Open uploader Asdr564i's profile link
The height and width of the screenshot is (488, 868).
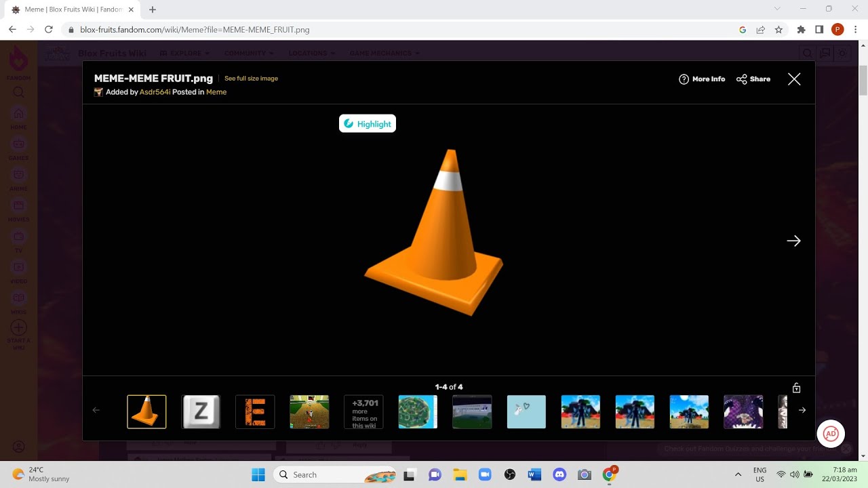[x=155, y=92]
